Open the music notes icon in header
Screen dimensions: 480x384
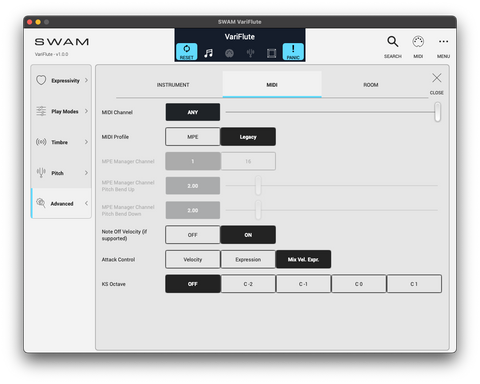(208, 53)
